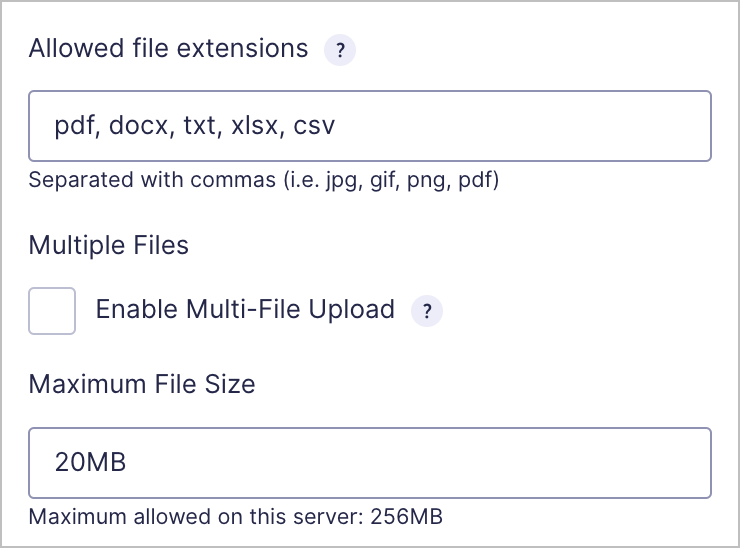Screen dimensions: 740x548
Task: Click the Allowed file extensions label
Action: point(168,48)
